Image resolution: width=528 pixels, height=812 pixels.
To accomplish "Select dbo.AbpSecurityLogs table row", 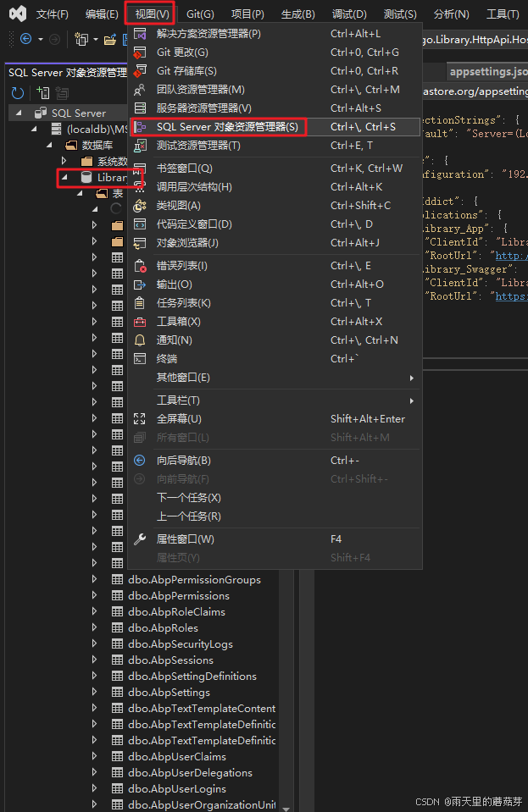I will (181, 644).
